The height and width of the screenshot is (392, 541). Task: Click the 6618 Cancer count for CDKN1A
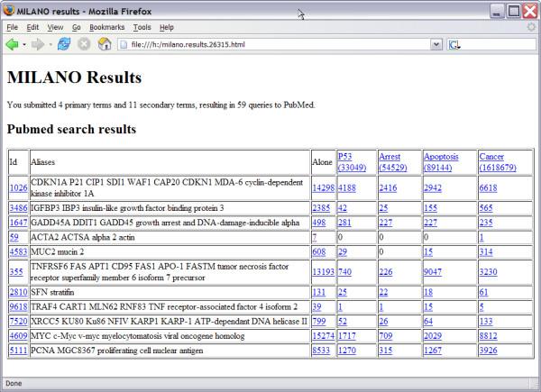[x=488, y=188]
